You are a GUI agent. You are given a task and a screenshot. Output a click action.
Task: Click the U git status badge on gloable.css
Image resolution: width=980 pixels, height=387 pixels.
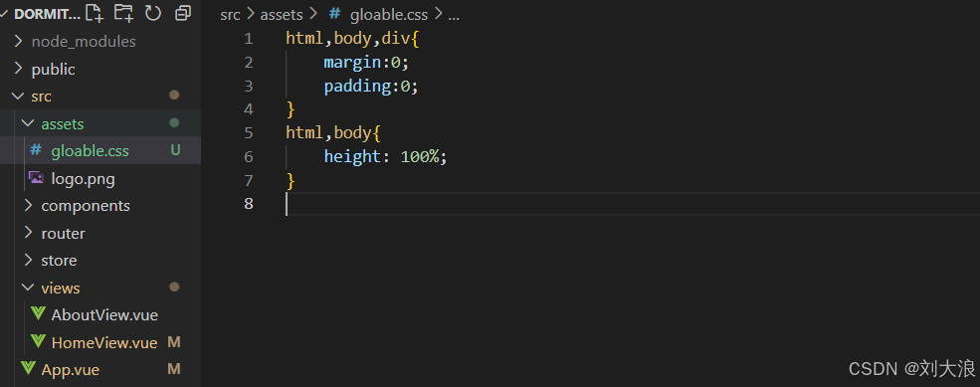(x=175, y=150)
